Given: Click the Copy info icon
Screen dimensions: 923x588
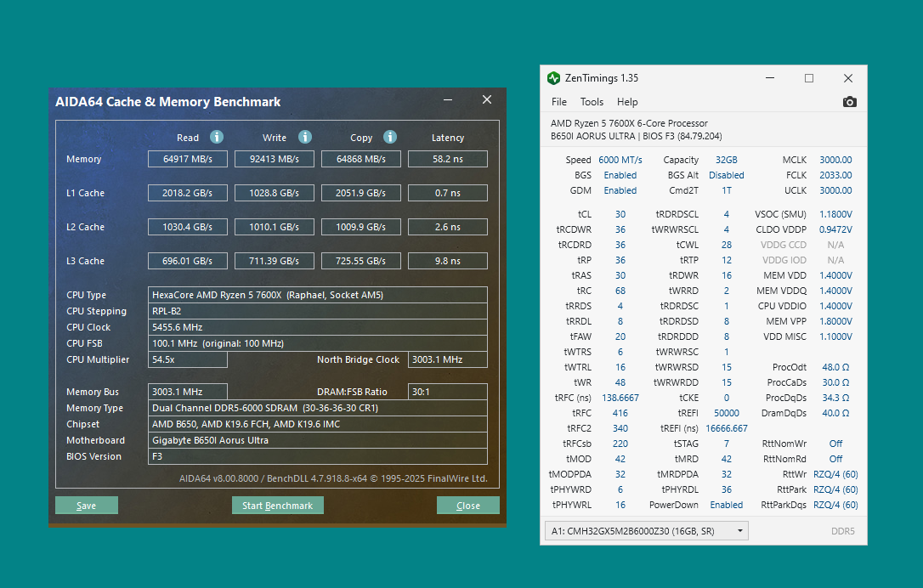Looking at the screenshot, I should [390, 137].
